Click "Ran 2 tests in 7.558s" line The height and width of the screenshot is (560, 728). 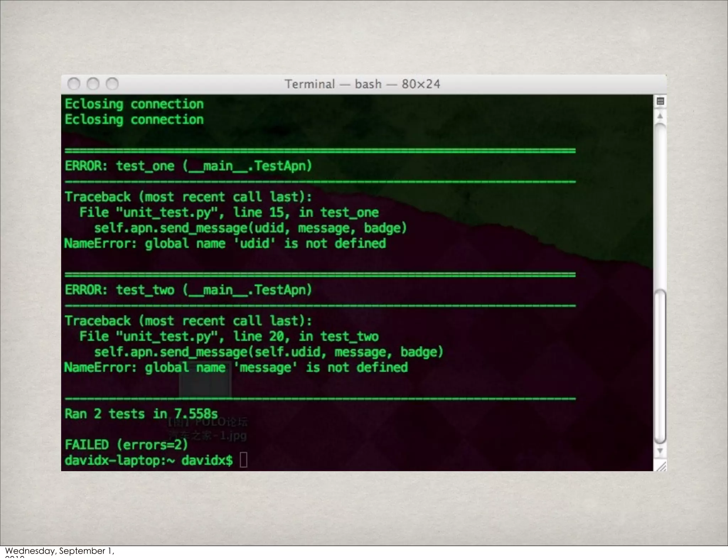141,414
